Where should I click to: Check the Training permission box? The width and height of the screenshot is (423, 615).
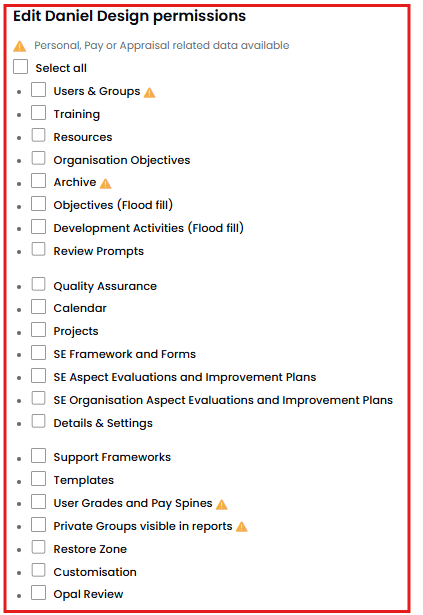[38, 113]
